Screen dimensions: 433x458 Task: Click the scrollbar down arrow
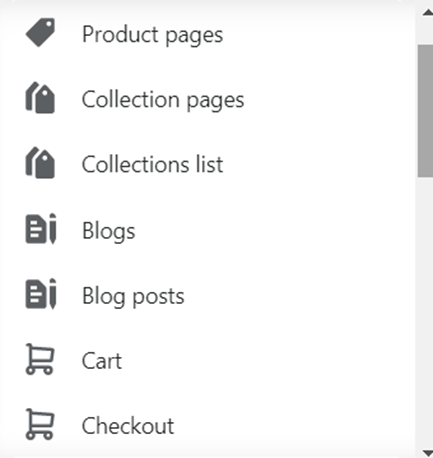coord(428,453)
